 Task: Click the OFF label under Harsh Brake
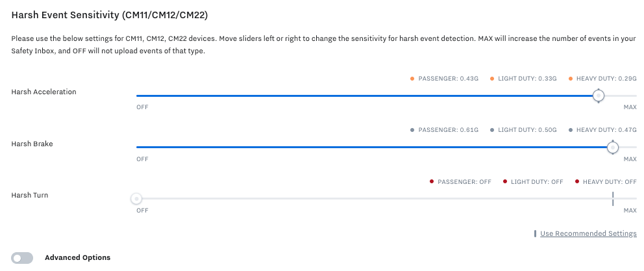tap(142, 159)
